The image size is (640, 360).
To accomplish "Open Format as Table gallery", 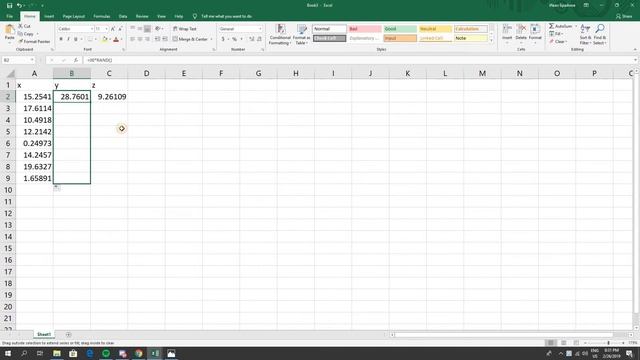I will click(302, 34).
